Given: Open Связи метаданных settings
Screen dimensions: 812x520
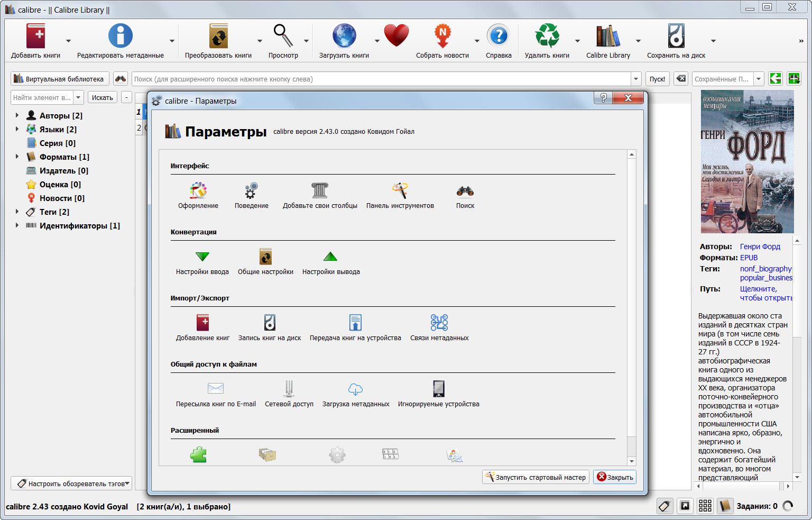Looking at the screenshot, I should click(x=439, y=328).
